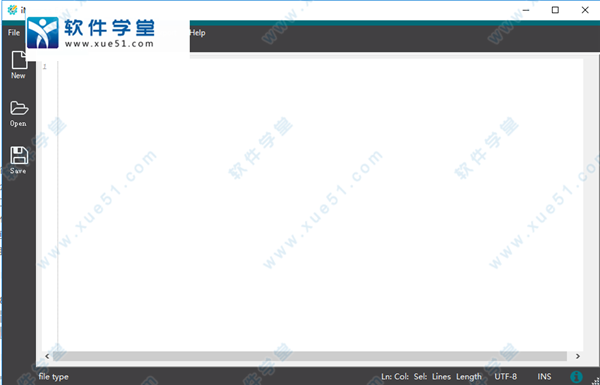Click the Ln: line indicator
600x385 pixels.
click(x=386, y=377)
